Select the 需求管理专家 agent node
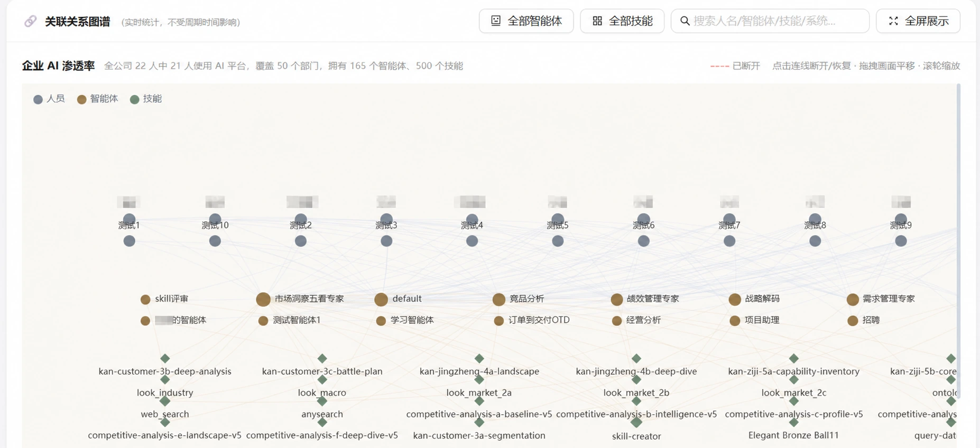 click(x=853, y=300)
